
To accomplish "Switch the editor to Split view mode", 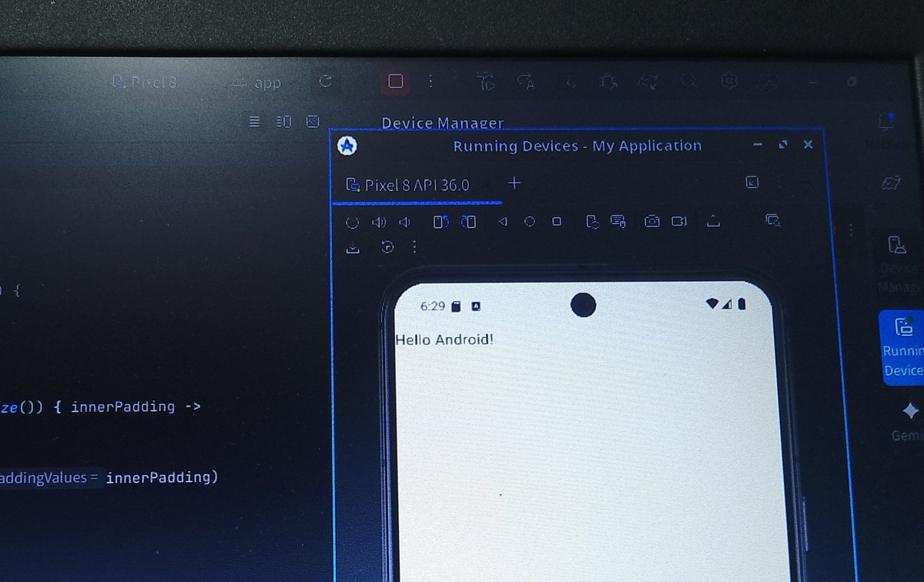I will (283, 121).
